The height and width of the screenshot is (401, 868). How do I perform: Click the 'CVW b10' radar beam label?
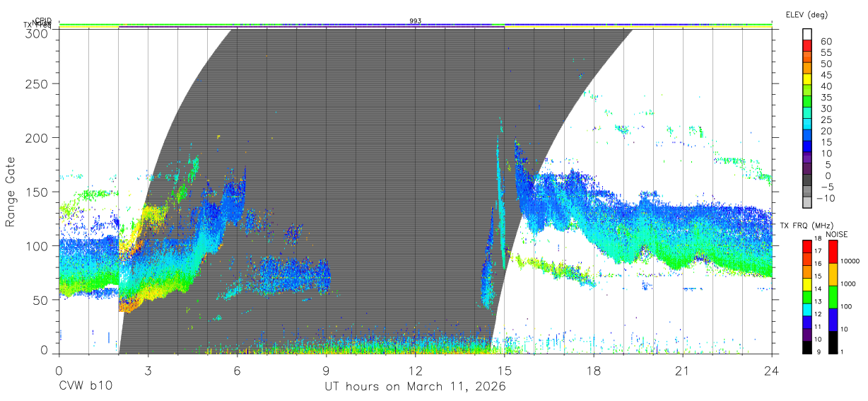pyautogui.click(x=84, y=387)
